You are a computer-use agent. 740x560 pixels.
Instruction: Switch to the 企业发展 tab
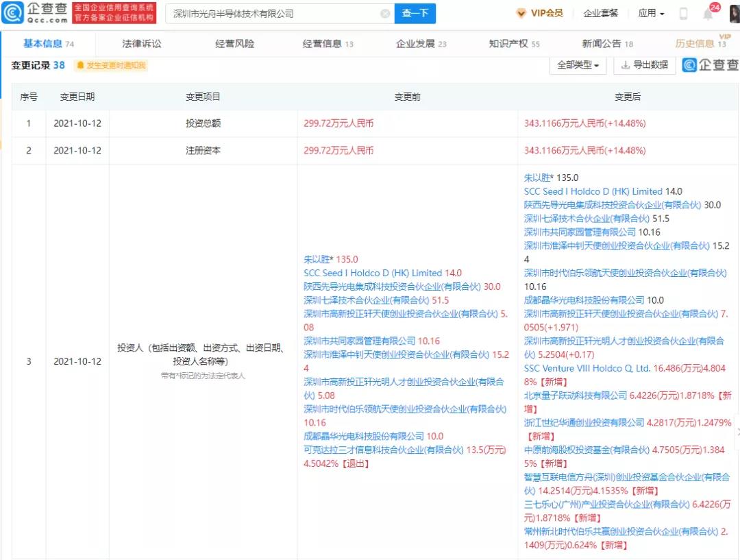421,44
